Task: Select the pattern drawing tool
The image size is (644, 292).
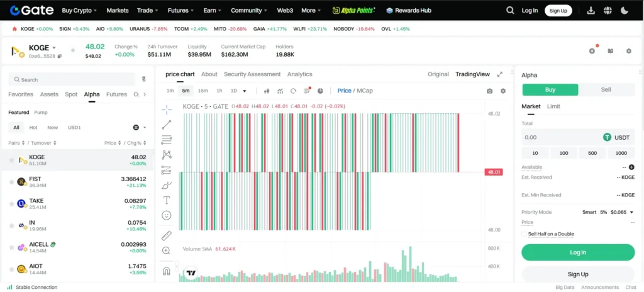Action: 167,155
